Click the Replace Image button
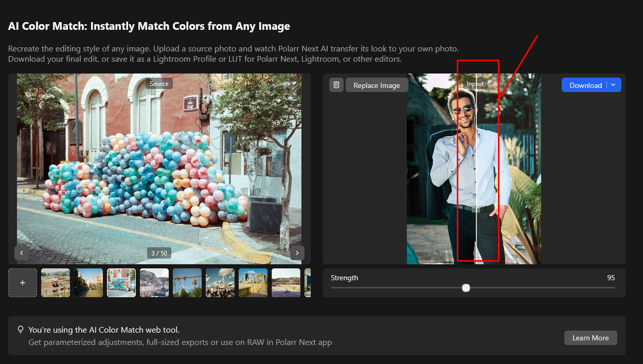 (377, 85)
